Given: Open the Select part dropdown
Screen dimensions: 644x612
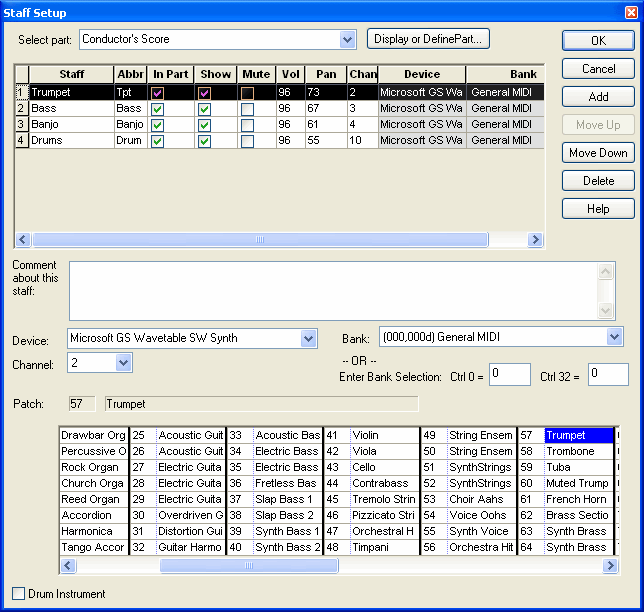Looking at the screenshot, I should pos(347,40).
